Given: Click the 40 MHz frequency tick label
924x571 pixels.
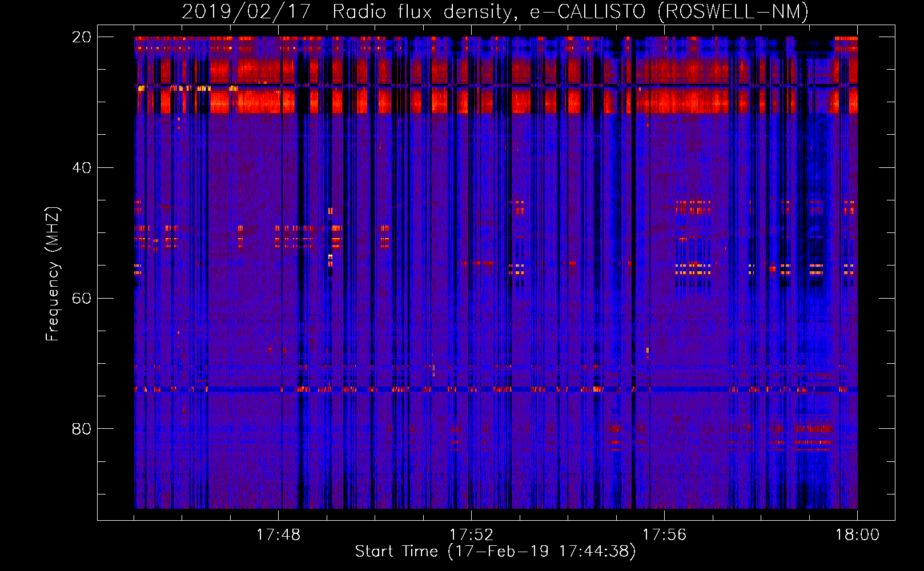Looking at the screenshot, I should point(82,168).
